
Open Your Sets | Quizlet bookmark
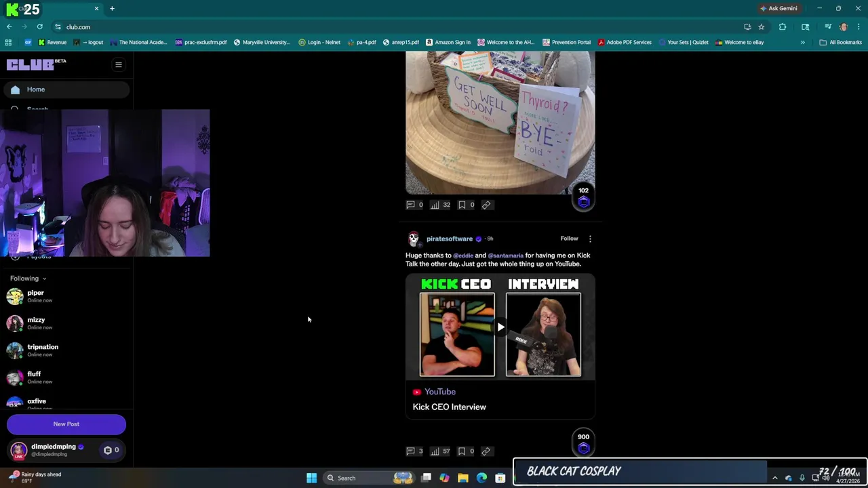point(683,42)
